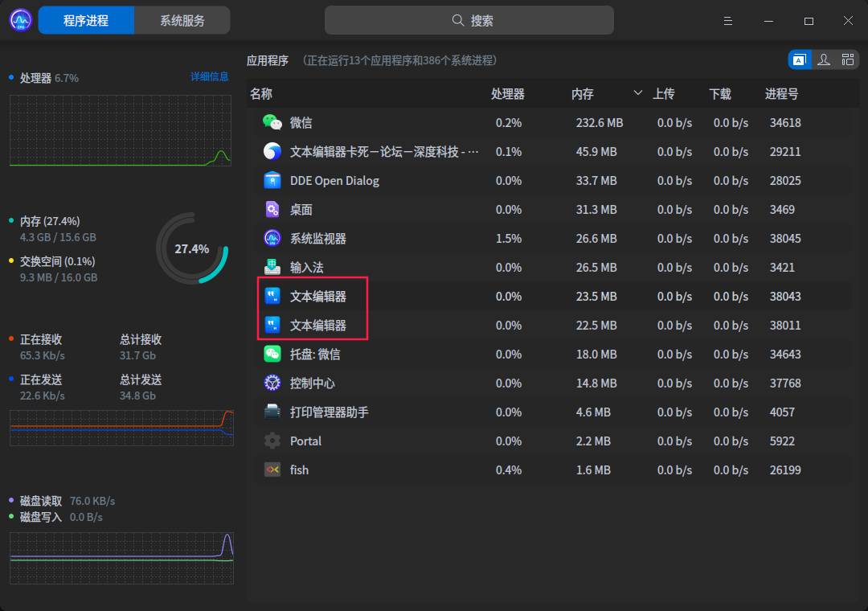Click the network traffic history graph

tap(121, 428)
